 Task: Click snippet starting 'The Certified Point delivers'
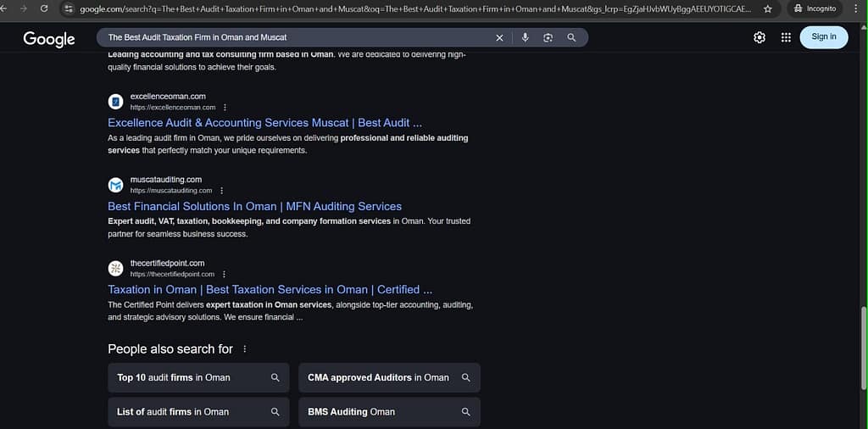[290, 311]
